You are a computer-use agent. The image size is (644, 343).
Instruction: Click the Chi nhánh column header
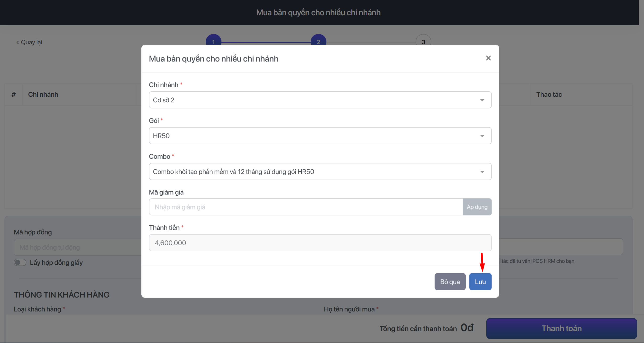pos(43,94)
